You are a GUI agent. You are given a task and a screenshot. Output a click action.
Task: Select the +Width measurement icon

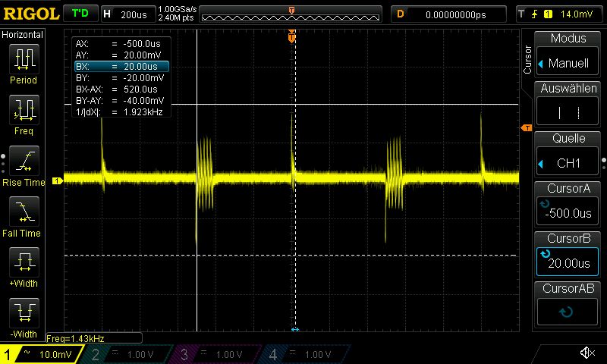pos(24,266)
